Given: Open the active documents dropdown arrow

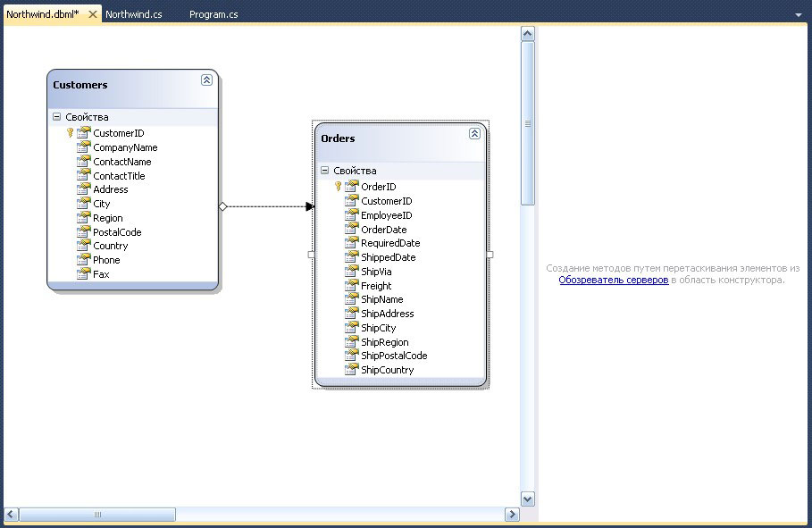Looking at the screenshot, I should click(x=799, y=15).
